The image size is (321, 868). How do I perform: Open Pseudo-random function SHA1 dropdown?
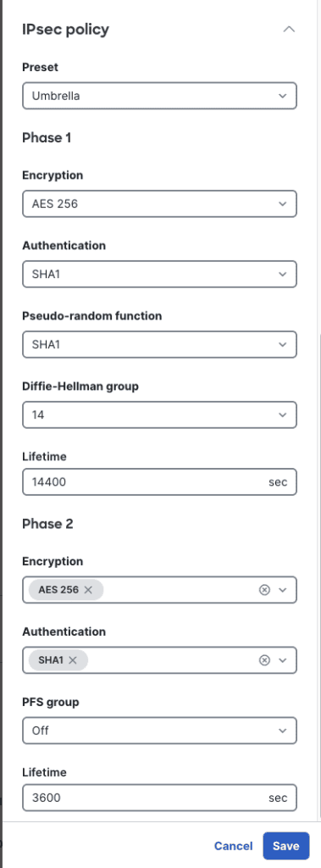click(159, 344)
